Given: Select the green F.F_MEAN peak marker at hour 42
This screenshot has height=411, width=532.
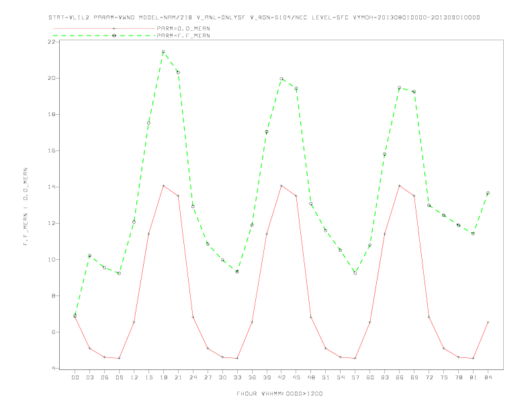Looking at the screenshot, I should (281, 79).
